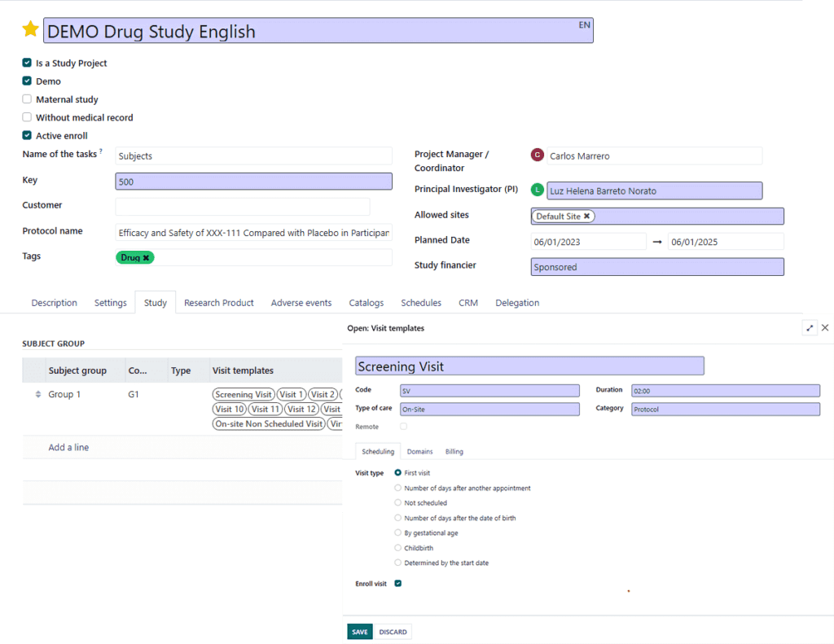Enable the Maternal study checkbox
The width and height of the screenshot is (834, 644).
click(x=25, y=99)
